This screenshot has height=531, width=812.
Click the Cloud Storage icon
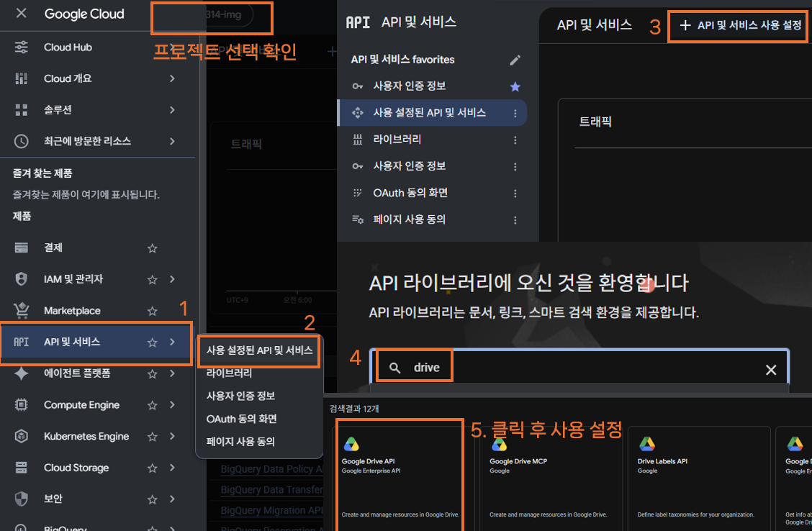21,468
